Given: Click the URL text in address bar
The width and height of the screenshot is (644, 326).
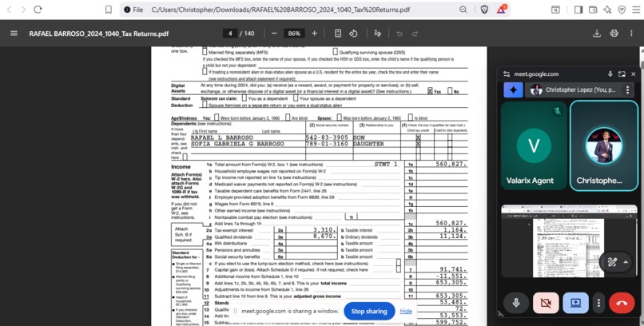Looking at the screenshot, I should point(280,10).
